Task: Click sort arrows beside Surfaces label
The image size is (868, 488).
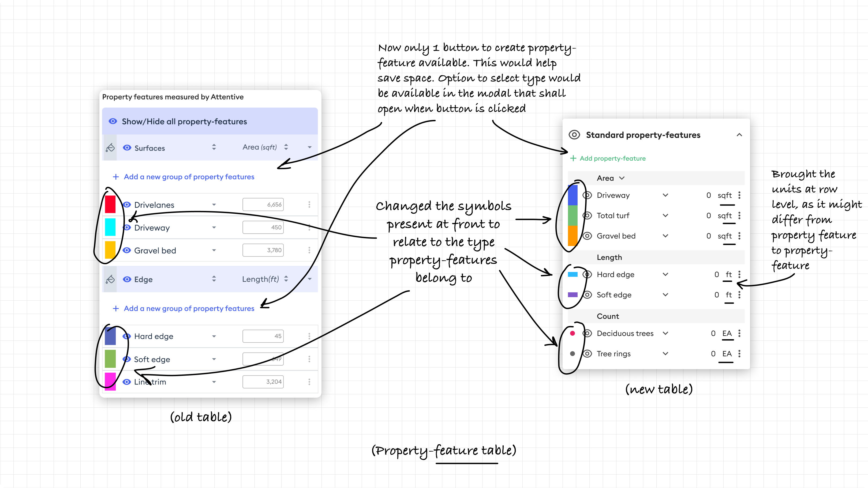Action: [x=214, y=147]
